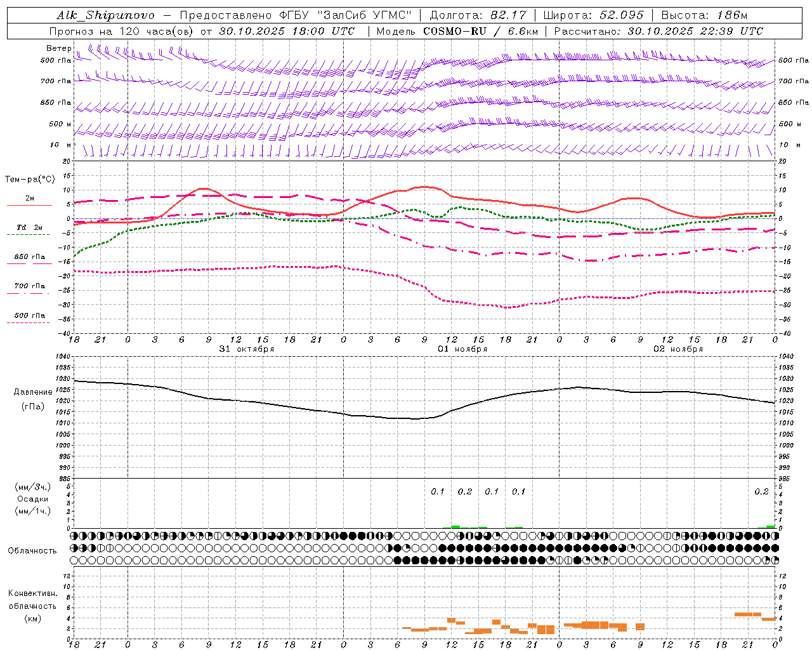Click the "(мм/1ч.)" unit label
This screenshot has height=650, width=812.
[33, 511]
